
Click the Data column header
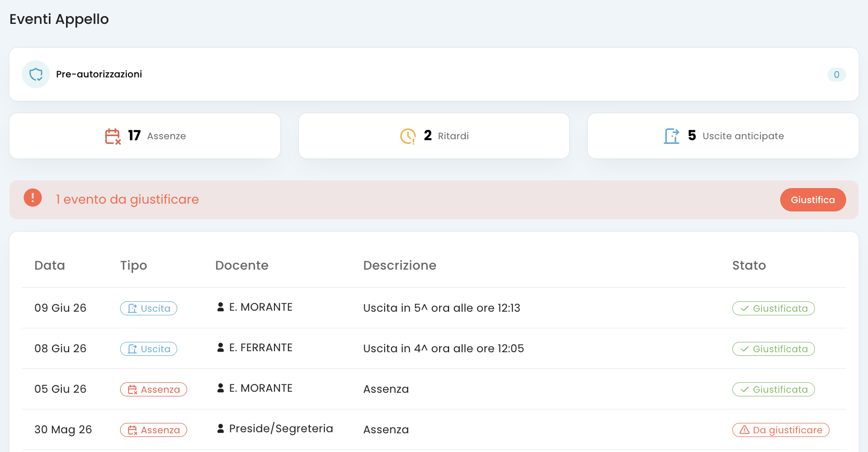[50, 265]
